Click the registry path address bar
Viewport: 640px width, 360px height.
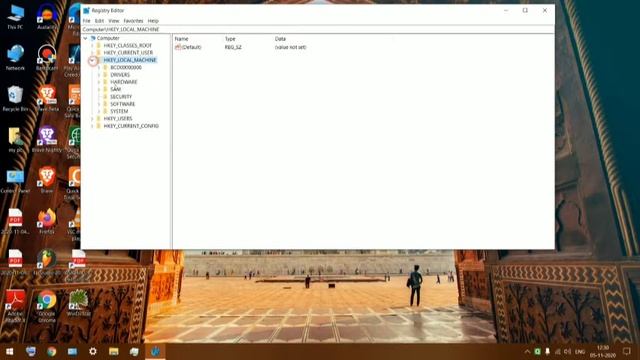pos(318,29)
